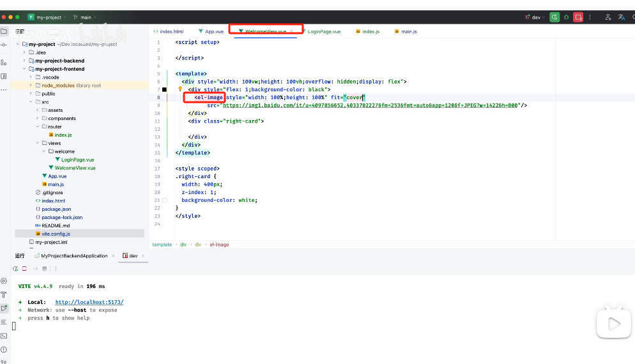
Task: Switch to the index.js editor tab
Action: tap(367, 31)
